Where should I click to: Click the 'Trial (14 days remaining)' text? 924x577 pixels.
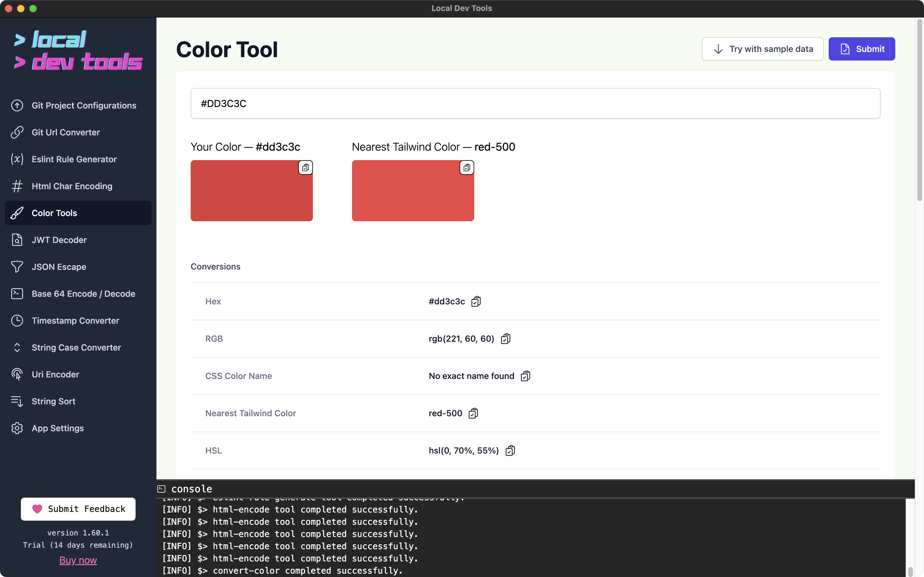[78, 545]
